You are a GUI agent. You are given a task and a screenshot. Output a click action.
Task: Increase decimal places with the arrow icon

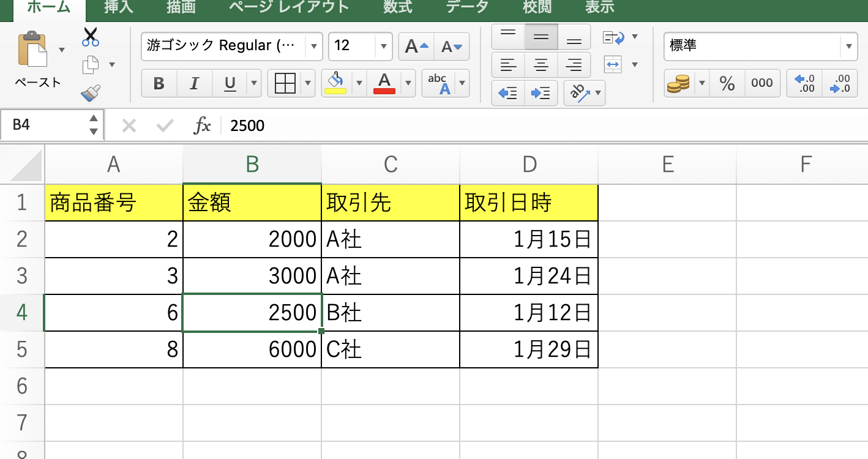804,83
